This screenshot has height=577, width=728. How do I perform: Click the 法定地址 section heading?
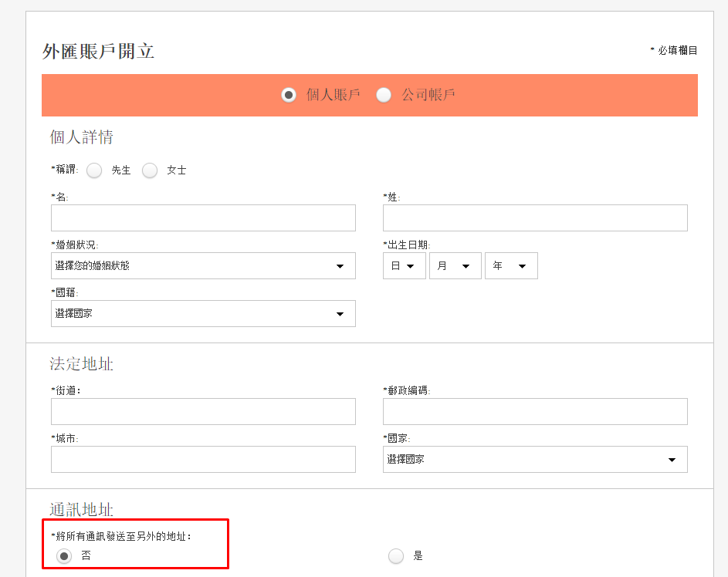[81, 363]
